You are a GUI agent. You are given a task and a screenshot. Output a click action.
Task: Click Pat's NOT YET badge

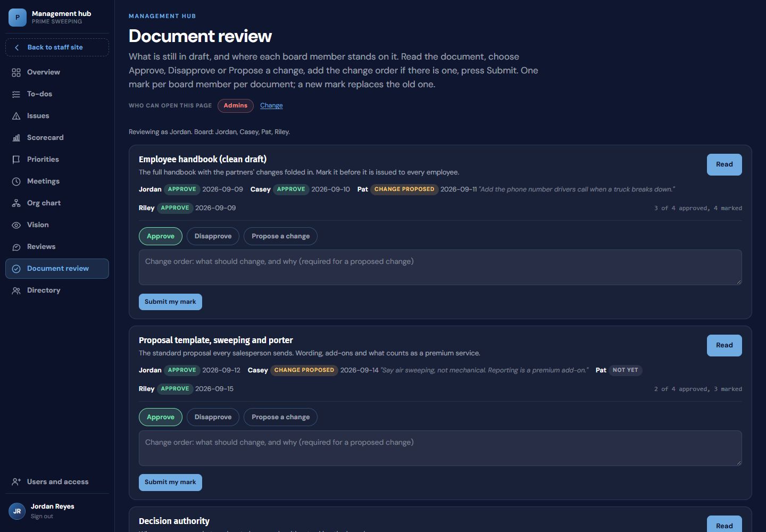pyautogui.click(x=625, y=370)
